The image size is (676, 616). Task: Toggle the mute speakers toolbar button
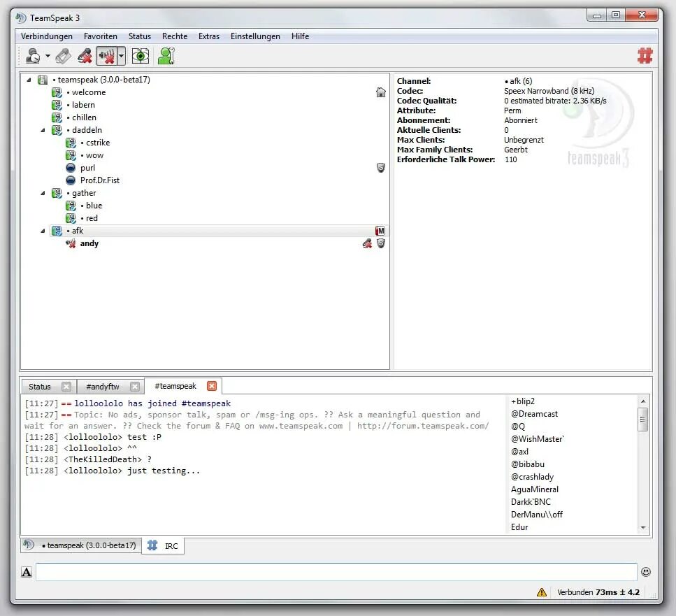click(106, 56)
